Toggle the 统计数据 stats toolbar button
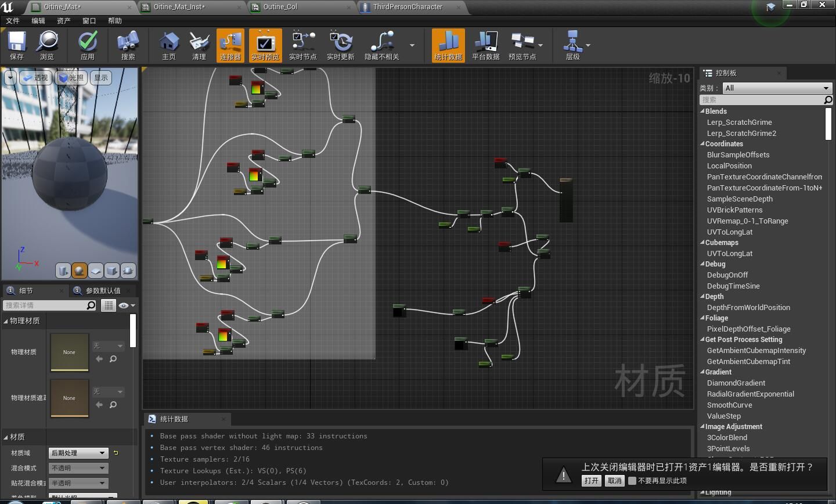836x504 pixels. pos(448,45)
